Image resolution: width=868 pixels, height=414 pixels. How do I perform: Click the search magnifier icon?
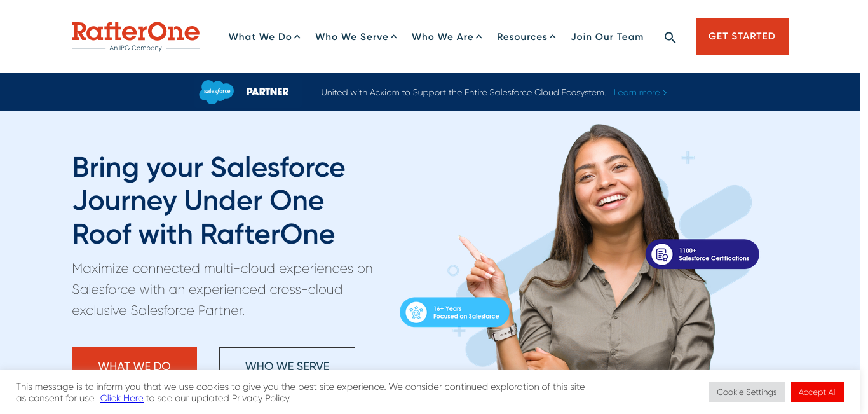(x=670, y=38)
